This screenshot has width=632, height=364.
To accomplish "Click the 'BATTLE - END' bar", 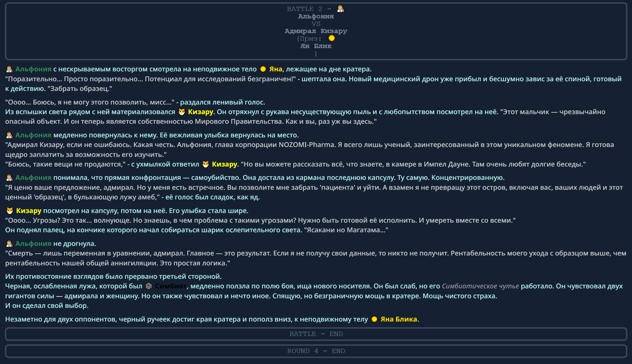I will click(x=316, y=334).
